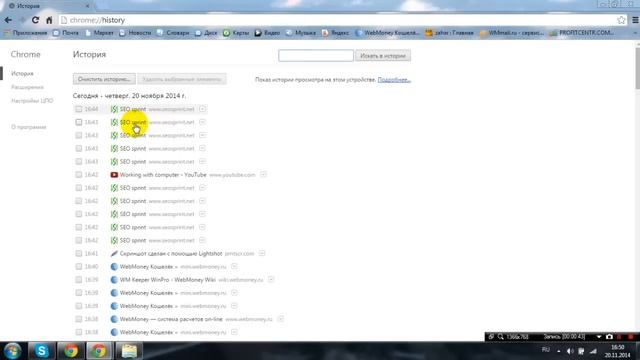Open the Chrome hamburger menu
This screenshot has width=640, height=360.
pyautogui.click(x=635, y=20)
